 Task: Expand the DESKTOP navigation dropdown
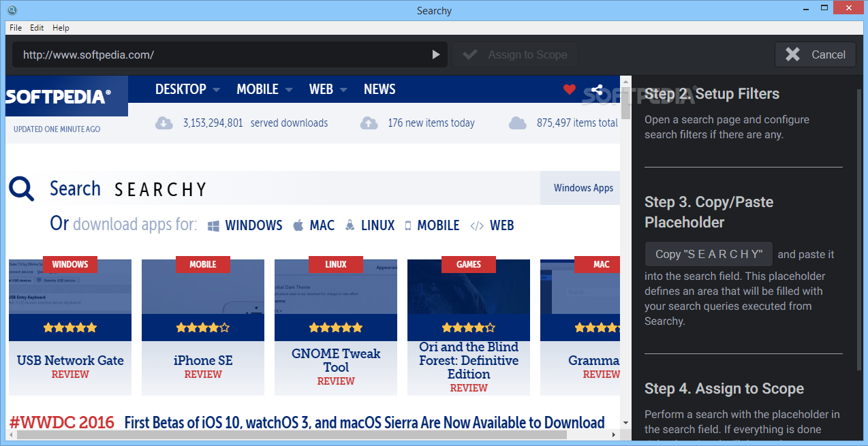187,89
